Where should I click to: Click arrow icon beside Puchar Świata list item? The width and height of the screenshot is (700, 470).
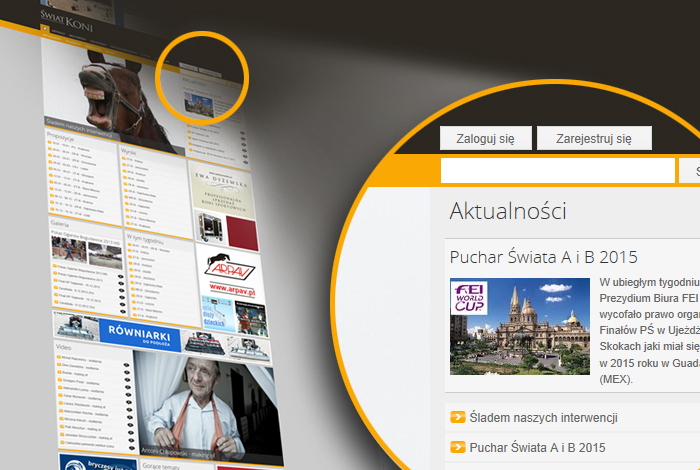coord(457,447)
